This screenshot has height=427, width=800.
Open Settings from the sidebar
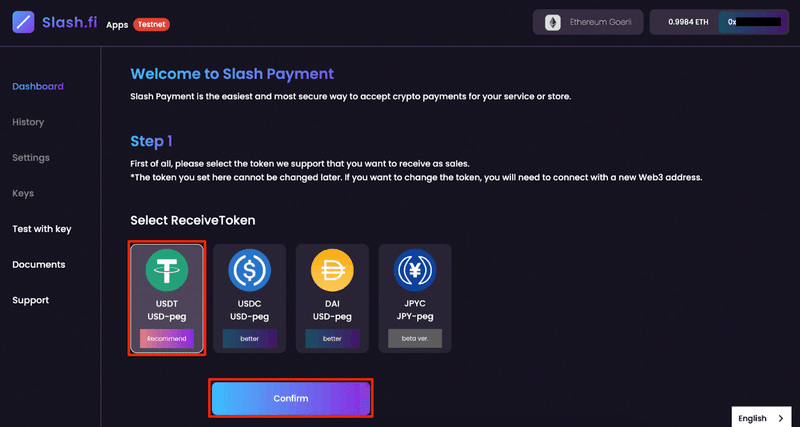[x=31, y=158]
